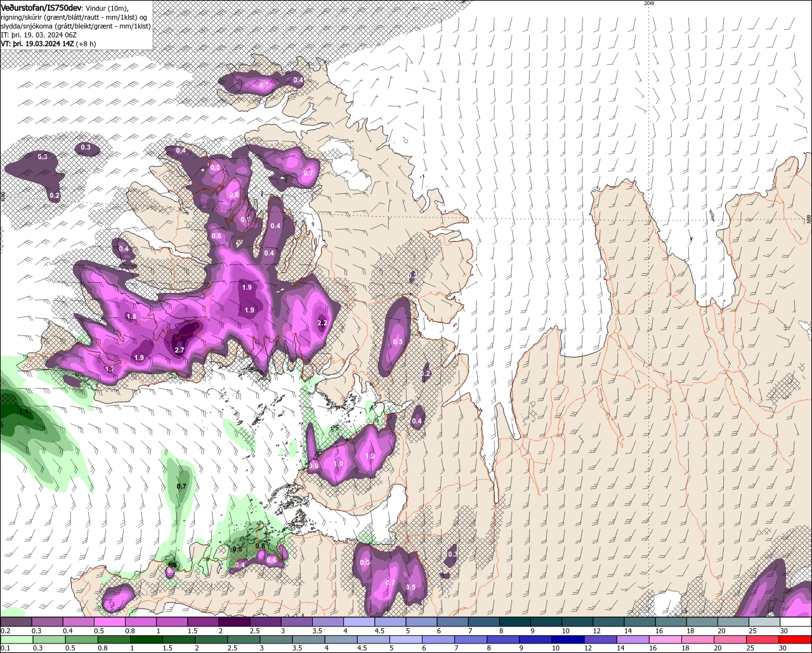
Task: Click the 2.2 snowfall value on map
Action: tap(322, 323)
